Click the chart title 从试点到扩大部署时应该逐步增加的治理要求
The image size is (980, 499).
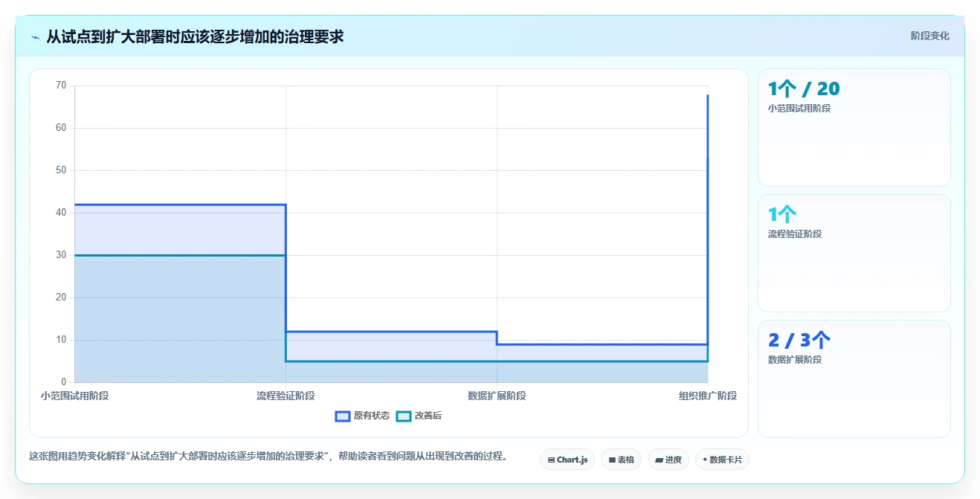coord(195,36)
